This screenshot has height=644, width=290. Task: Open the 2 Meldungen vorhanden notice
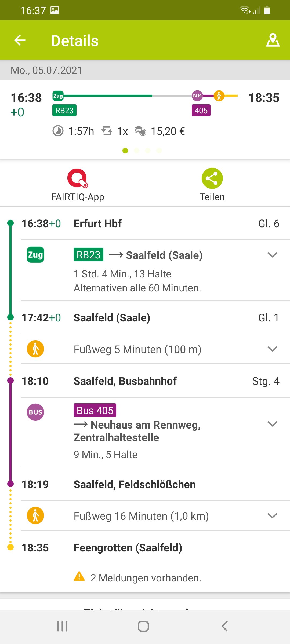pyautogui.click(x=146, y=578)
